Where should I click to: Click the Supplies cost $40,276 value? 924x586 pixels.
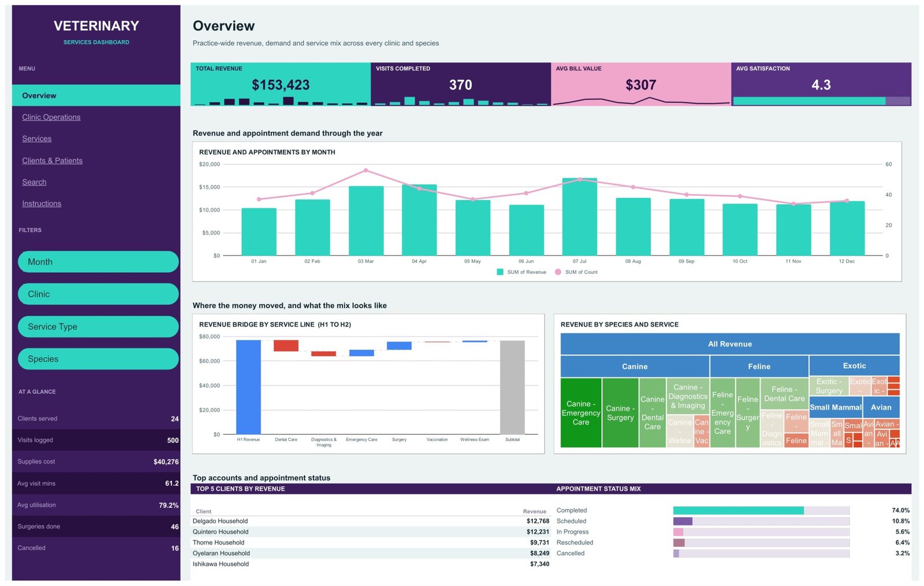pyautogui.click(x=166, y=462)
